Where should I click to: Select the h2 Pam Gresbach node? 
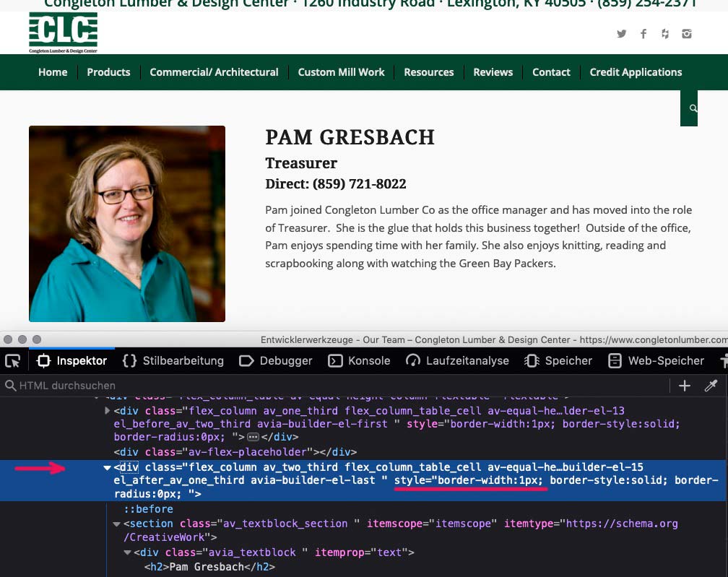209,567
